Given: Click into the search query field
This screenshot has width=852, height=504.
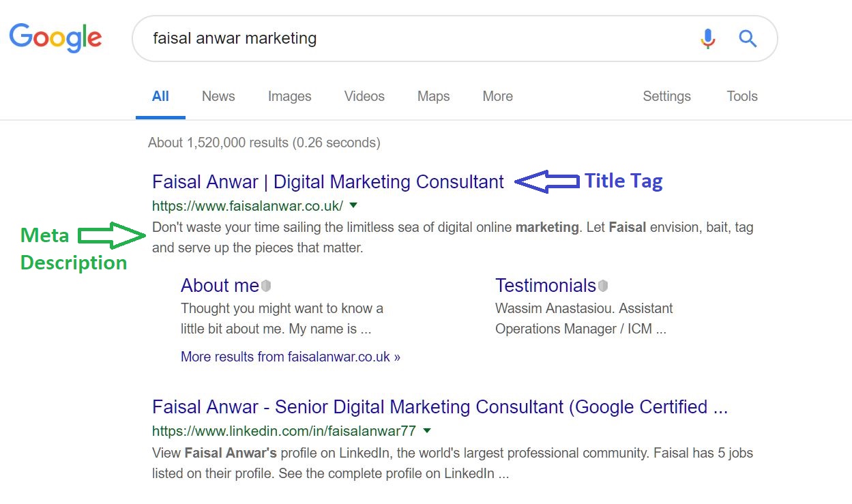Looking at the screenshot, I should click(416, 38).
